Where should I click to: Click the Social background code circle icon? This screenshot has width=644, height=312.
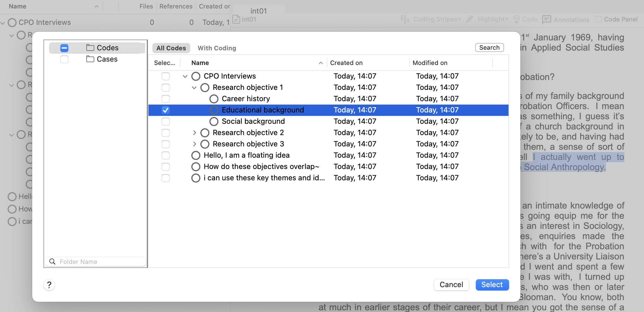pos(214,122)
